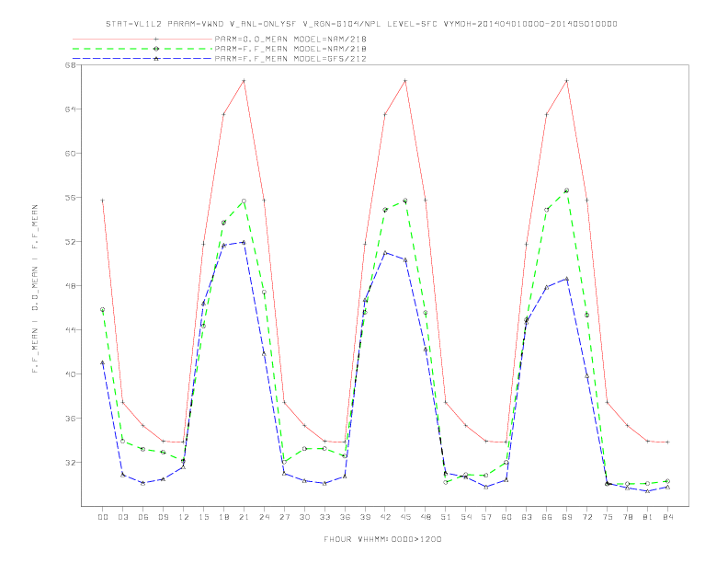Click y-axis tick value 68
728x563 pixels.
click(x=70, y=65)
